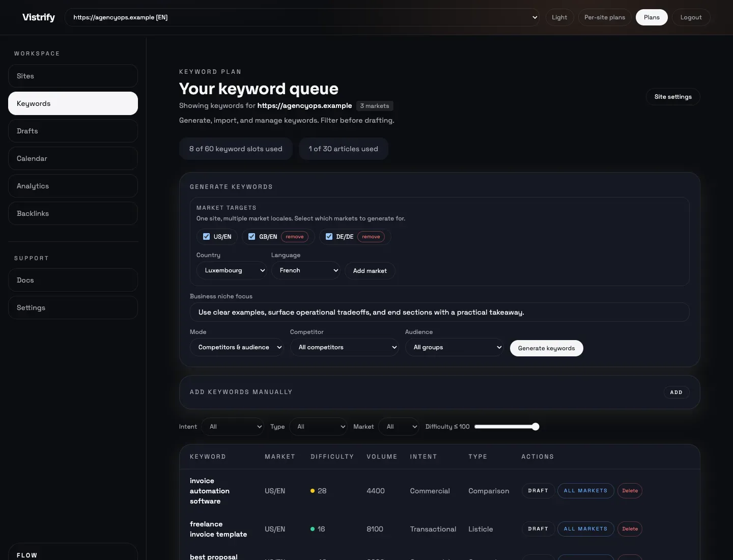Click the Add market button
This screenshot has width=733, height=560.
(x=370, y=271)
